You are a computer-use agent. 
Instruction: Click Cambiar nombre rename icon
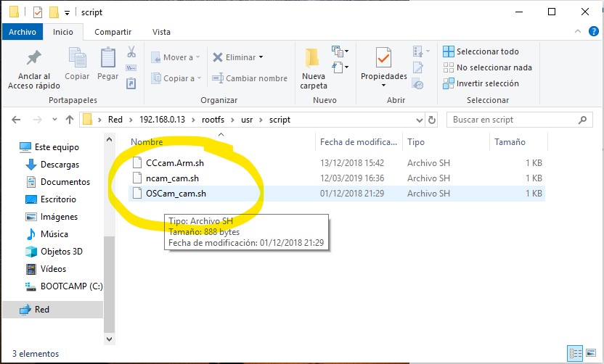point(218,78)
